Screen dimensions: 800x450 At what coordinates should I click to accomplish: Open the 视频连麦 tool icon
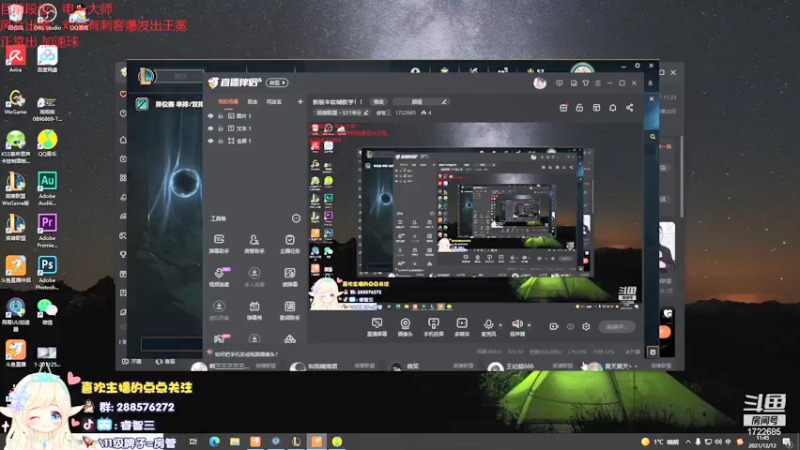pyautogui.click(x=219, y=277)
